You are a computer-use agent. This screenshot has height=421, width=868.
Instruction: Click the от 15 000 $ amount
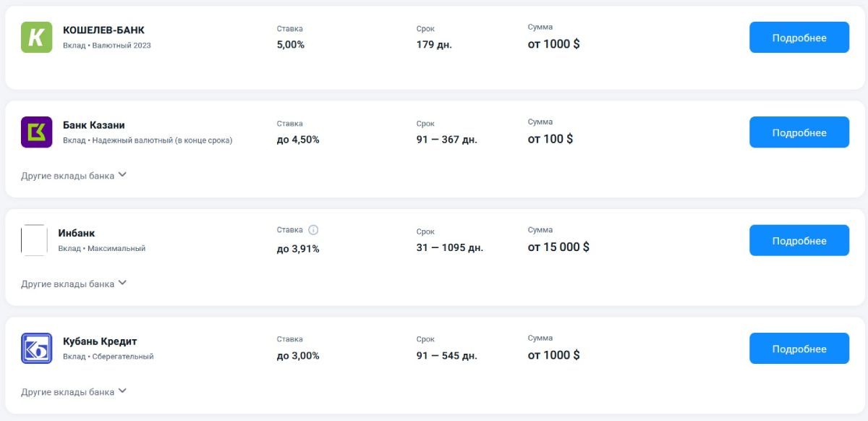click(558, 247)
